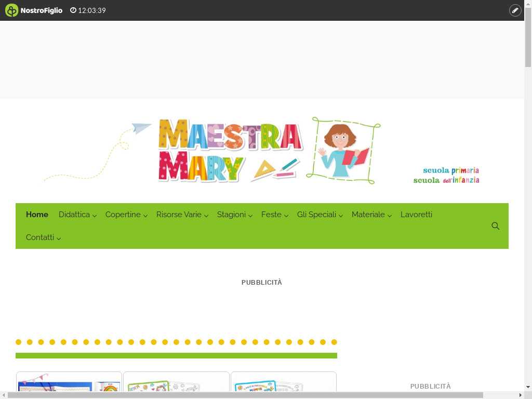Open the Feste menu
Viewport: 532px width, 399px height.
(x=274, y=215)
